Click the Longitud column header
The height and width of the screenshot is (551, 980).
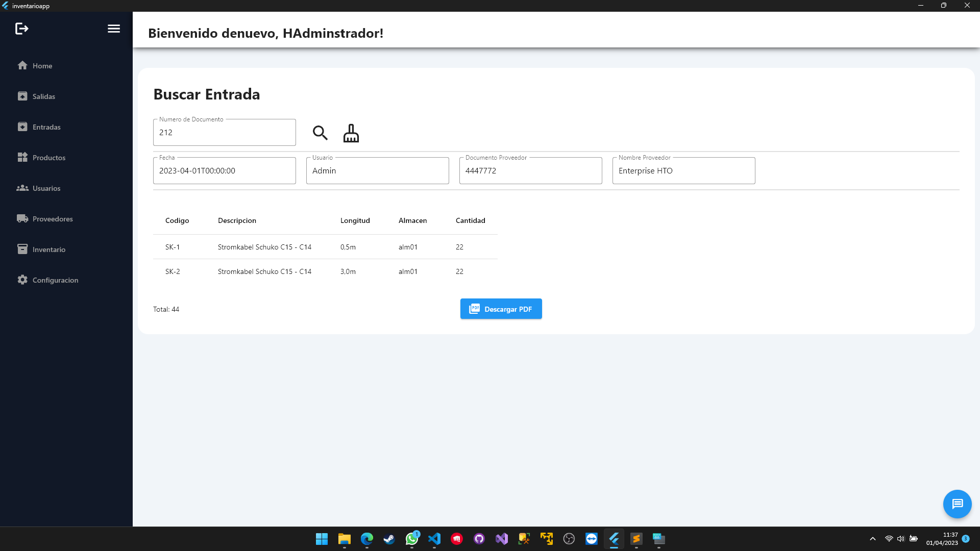tap(355, 220)
